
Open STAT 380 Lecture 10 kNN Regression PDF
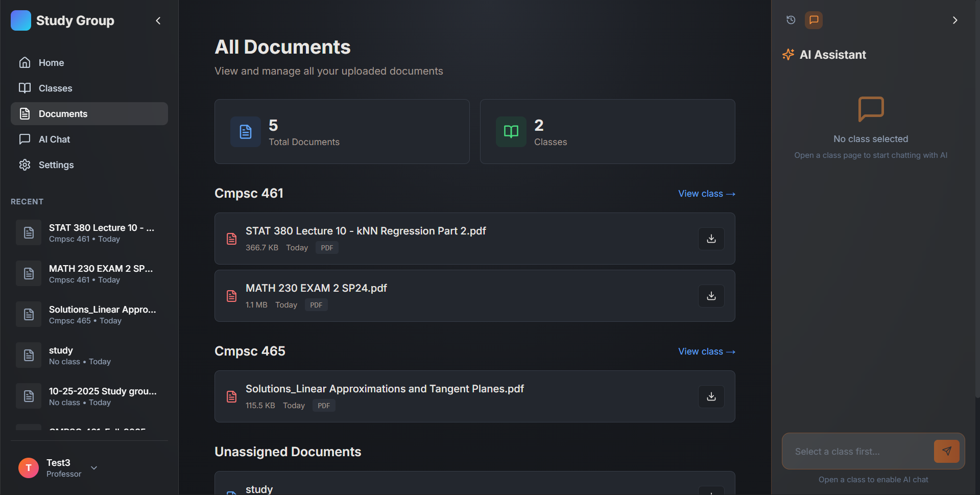pos(366,231)
